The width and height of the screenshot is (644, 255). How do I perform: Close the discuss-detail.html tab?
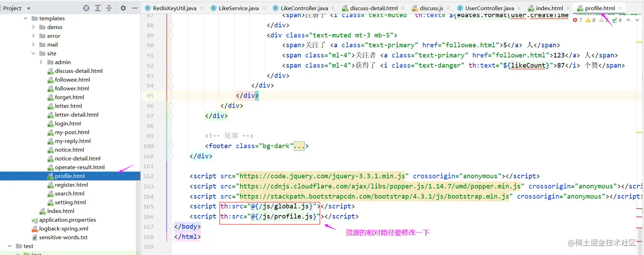pyautogui.click(x=404, y=8)
